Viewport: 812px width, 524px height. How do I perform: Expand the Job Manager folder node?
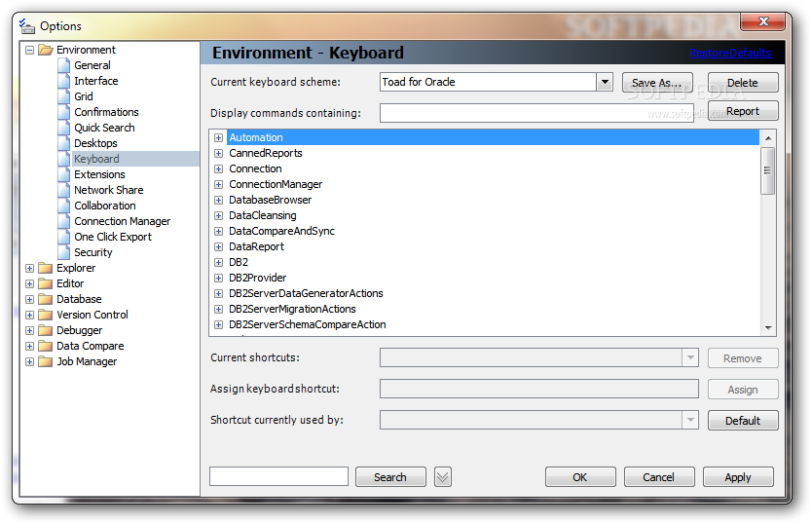[x=29, y=361]
